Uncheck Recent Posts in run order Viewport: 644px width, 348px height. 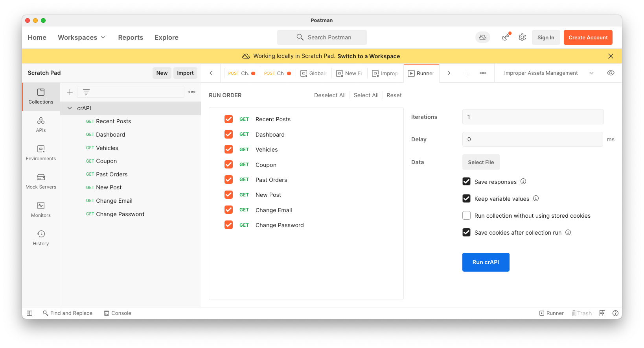[228, 119]
